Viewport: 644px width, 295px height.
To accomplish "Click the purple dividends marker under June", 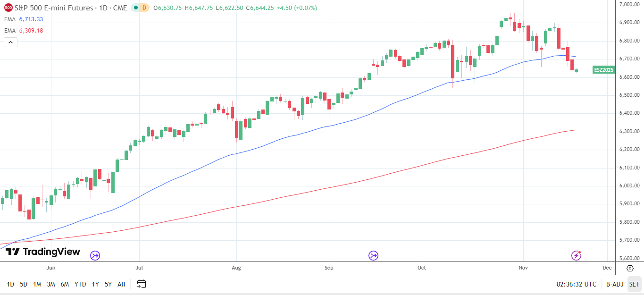I will [x=94, y=255].
